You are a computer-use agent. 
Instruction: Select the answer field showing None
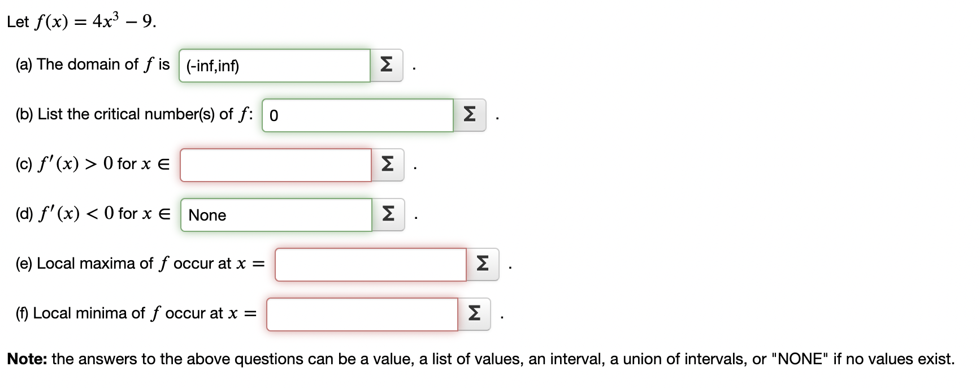pyautogui.click(x=276, y=215)
